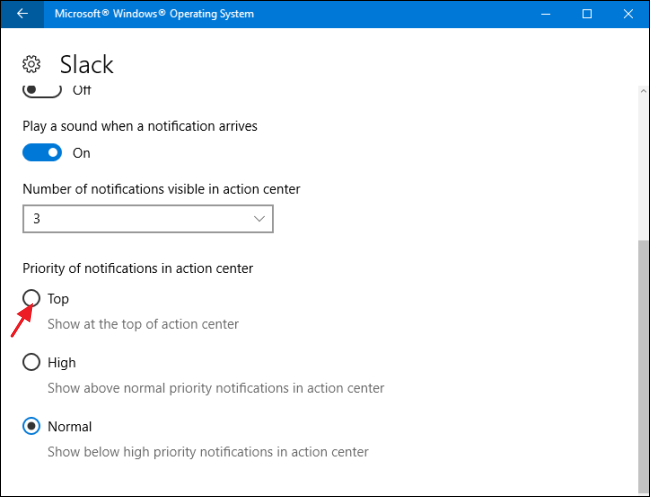Select the Top priority radio button
Screen dimensions: 650x497
click(32, 299)
